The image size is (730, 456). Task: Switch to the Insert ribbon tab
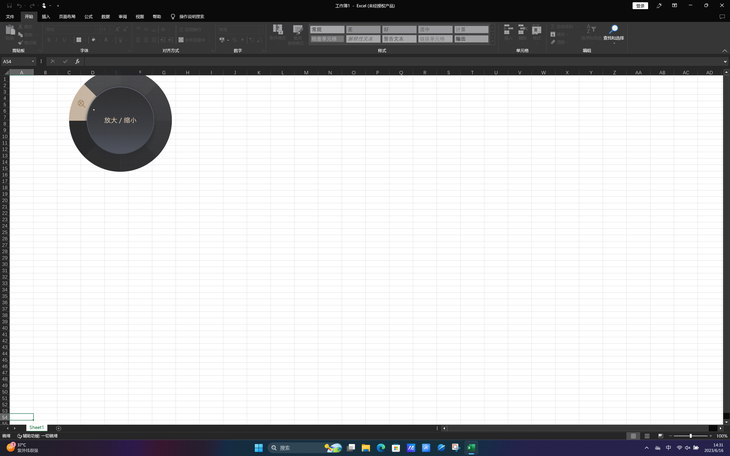[x=46, y=17]
